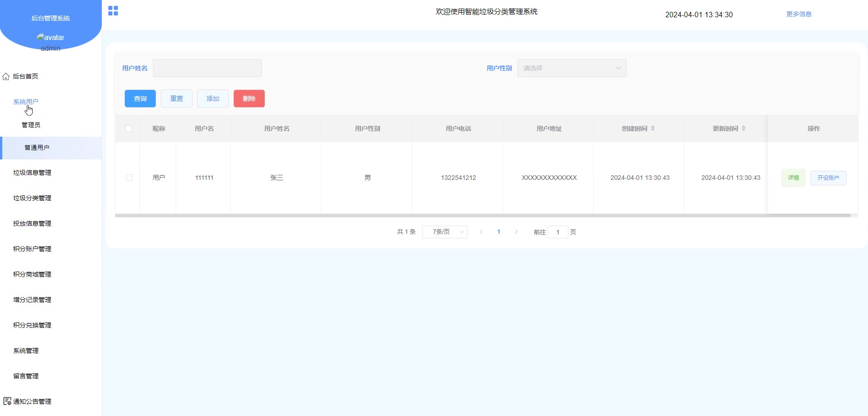Go to previous page arrow
The height and width of the screenshot is (416, 868).
click(481, 232)
